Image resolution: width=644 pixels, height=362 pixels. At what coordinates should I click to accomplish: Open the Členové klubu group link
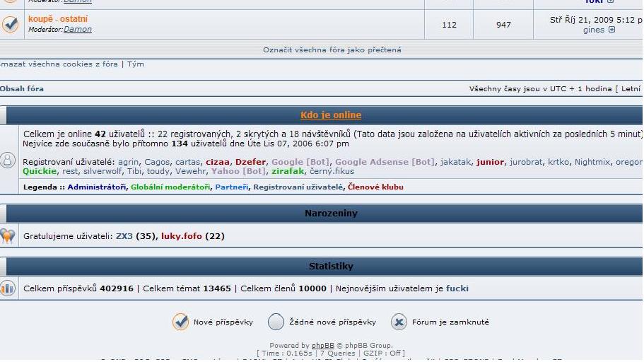[x=375, y=187]
